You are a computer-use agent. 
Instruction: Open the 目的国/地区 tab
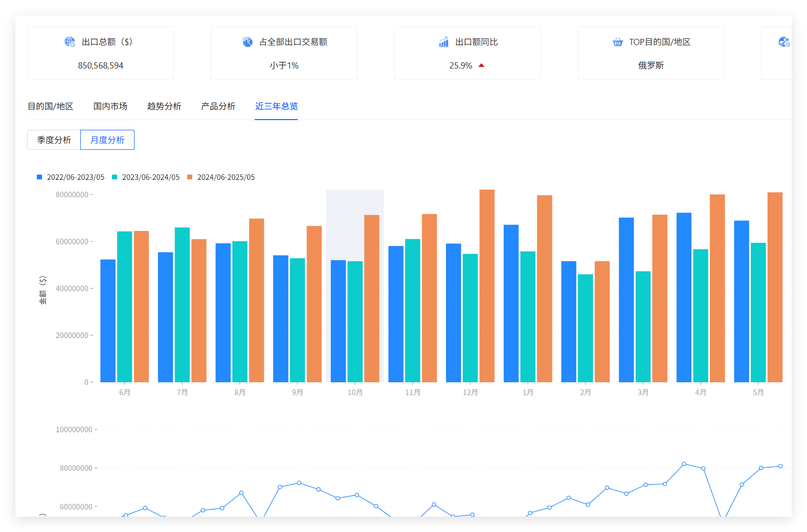click(51, 106)
